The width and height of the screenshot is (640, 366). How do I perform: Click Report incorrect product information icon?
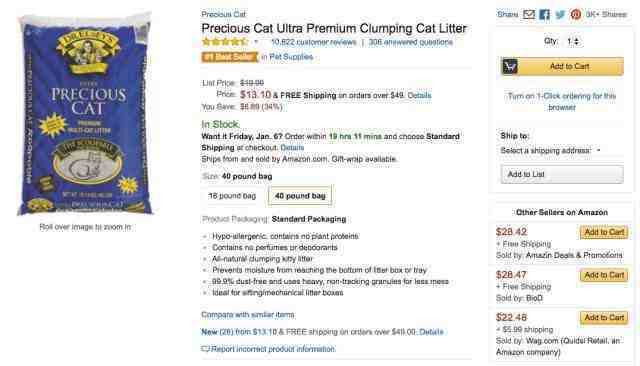pyautogui.click(x=205, y=349)
